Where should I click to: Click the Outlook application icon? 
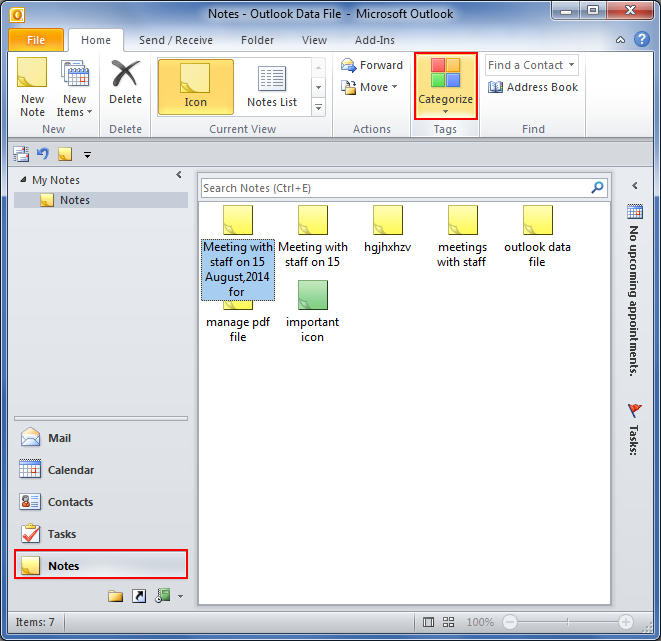(17, 15)
